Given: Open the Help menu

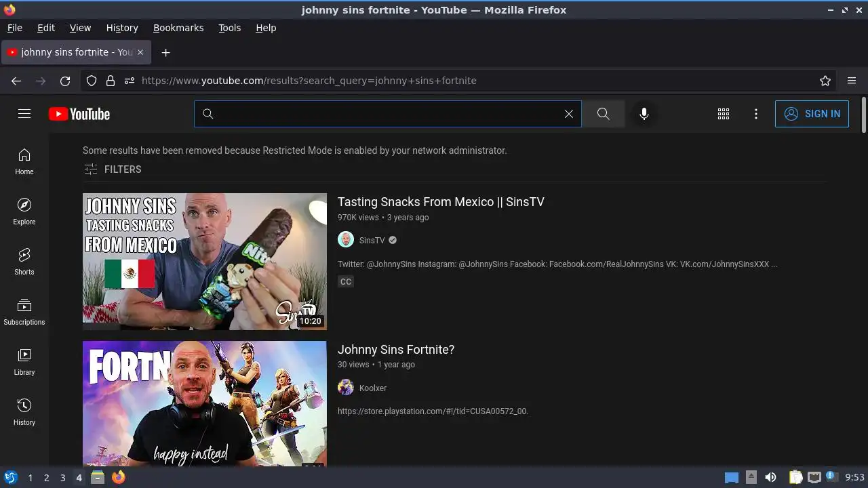Looking at the screenshot, I should [x=266, y=28].
